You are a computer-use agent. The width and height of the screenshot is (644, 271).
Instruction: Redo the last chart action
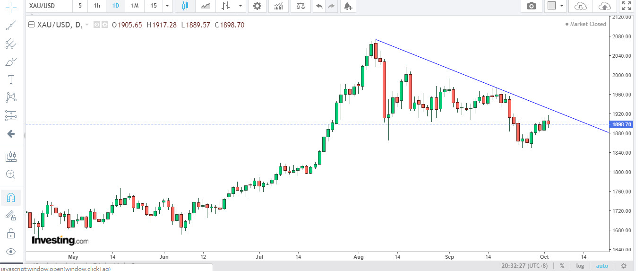[x=331, y=6]
